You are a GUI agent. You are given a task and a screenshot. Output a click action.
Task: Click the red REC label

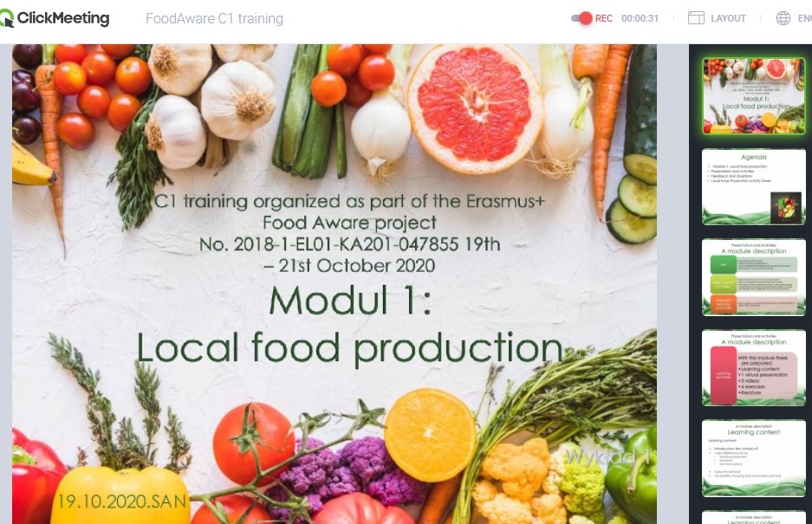[x=604, y=19]
